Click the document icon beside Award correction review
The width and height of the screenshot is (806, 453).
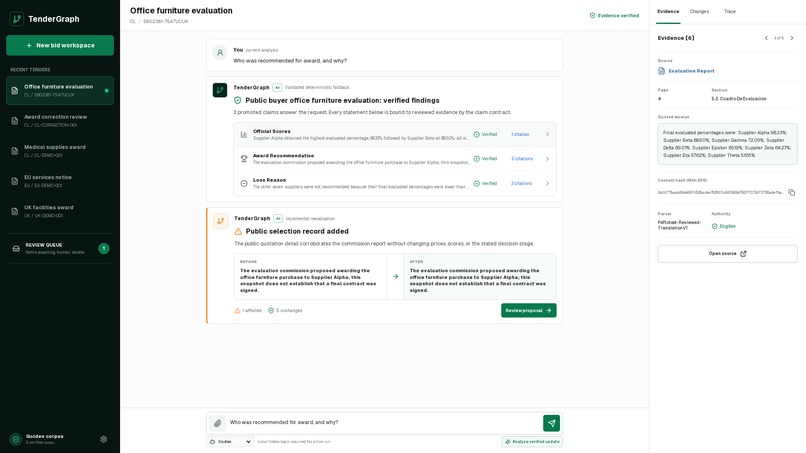pos(15,121)
